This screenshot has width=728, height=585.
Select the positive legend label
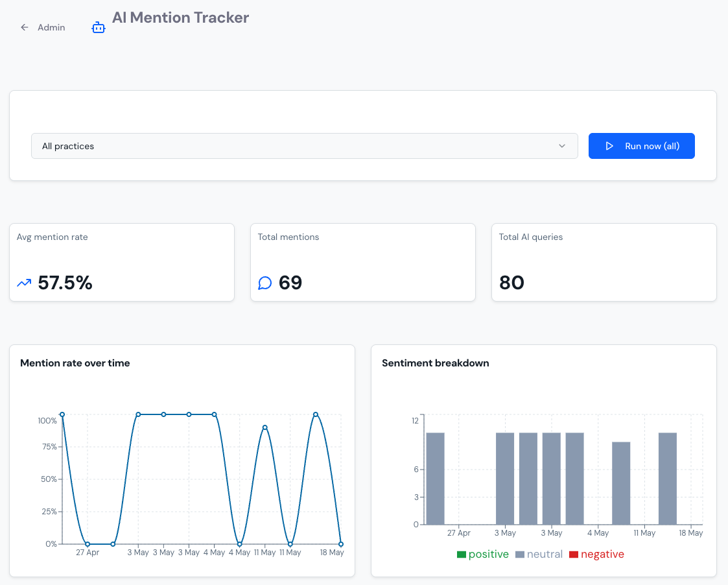488,555
